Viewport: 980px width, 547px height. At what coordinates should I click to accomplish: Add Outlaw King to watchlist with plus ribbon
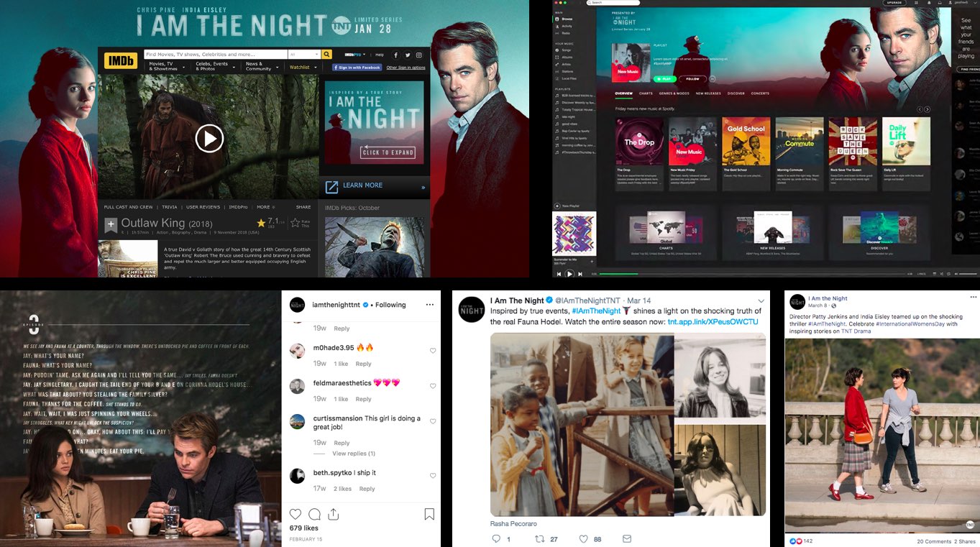point(111,225)
